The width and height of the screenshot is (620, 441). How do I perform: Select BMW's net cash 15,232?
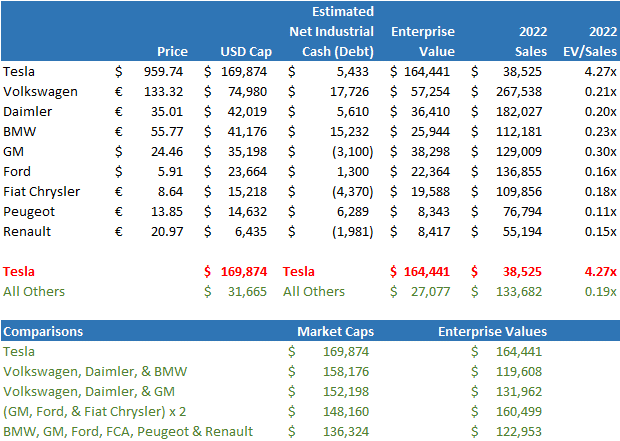(x=349, y=132)
